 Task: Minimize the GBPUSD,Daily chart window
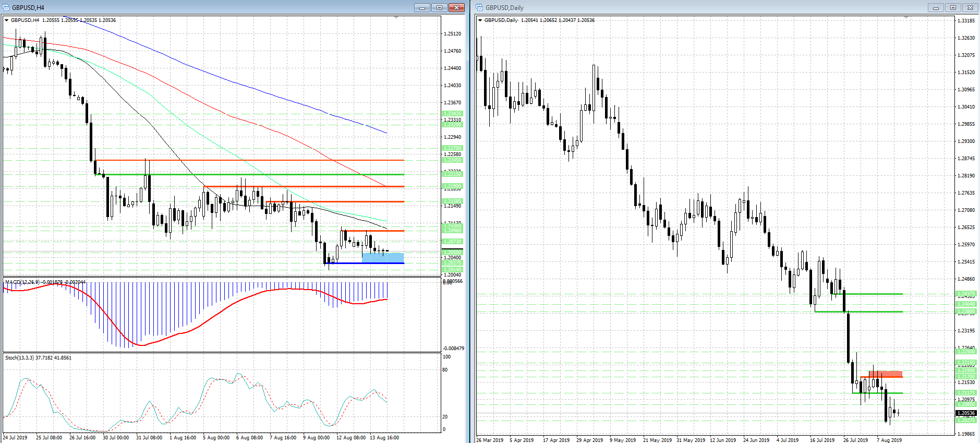tap(936, 7)
